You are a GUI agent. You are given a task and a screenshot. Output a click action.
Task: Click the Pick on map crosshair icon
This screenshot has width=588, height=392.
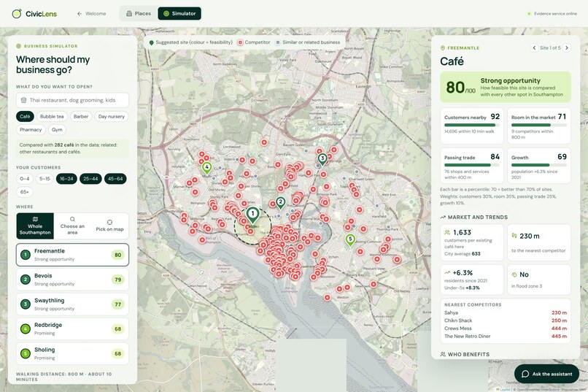109,222
